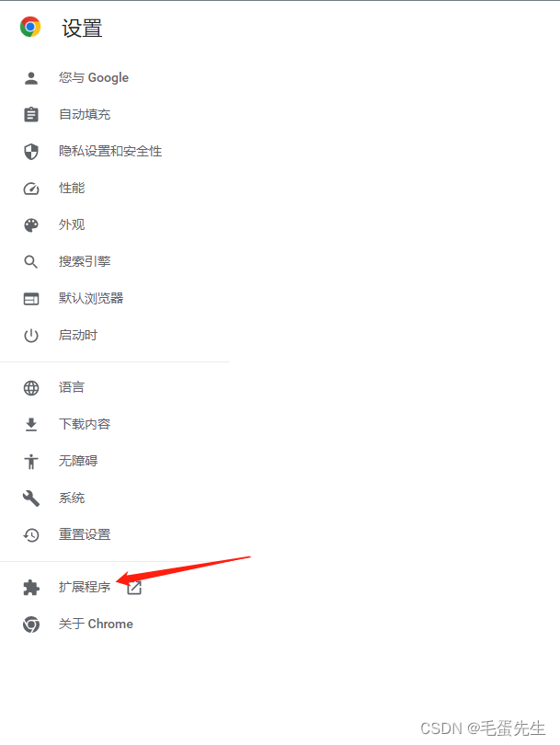
Task: Click the power icon for 启动时
Action: coord(31,336)
